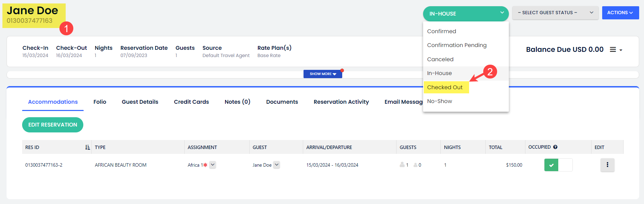This screenshot has height=204, width=644.
Task: Click the red asterisk next to Africa 1
Action: (x=205, y=165)
